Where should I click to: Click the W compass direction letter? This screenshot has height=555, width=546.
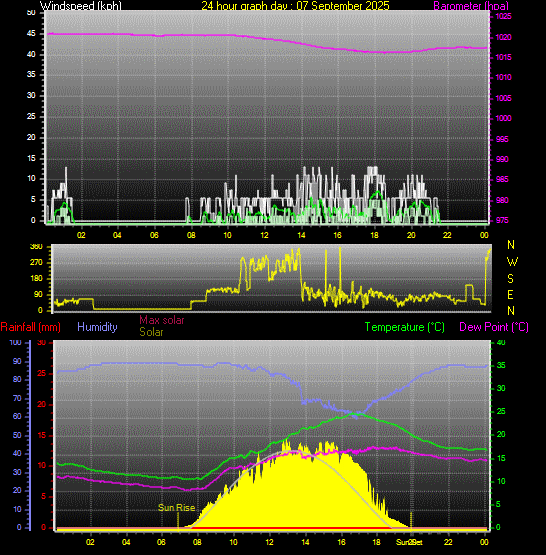tap(512, 262)
